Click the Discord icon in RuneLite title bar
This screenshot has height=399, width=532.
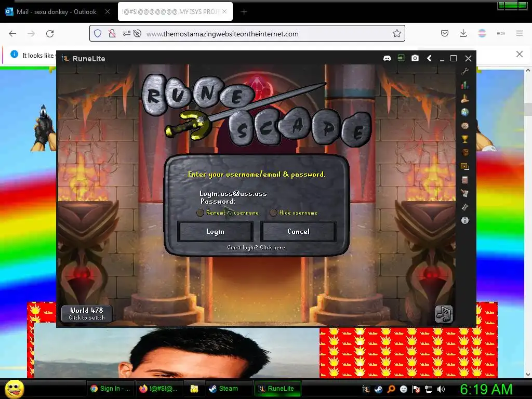pos(387,58)
